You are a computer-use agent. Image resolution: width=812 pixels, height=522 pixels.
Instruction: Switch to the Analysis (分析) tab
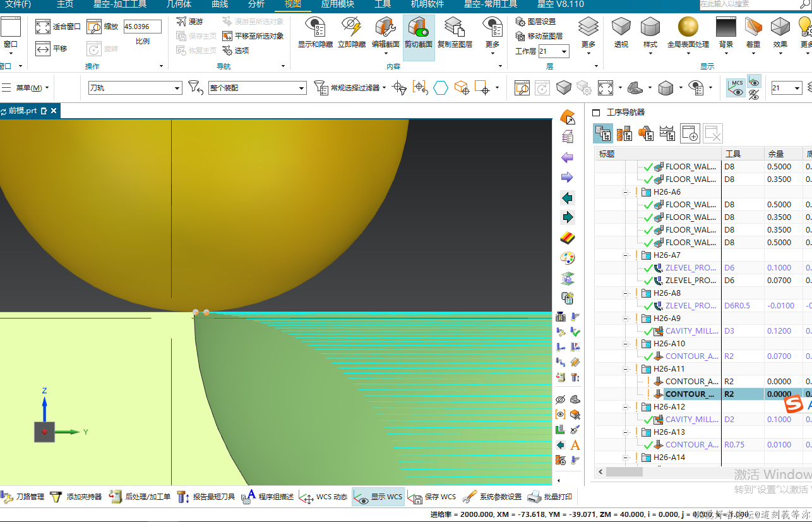pyautogui.click(x=256, y=4)
